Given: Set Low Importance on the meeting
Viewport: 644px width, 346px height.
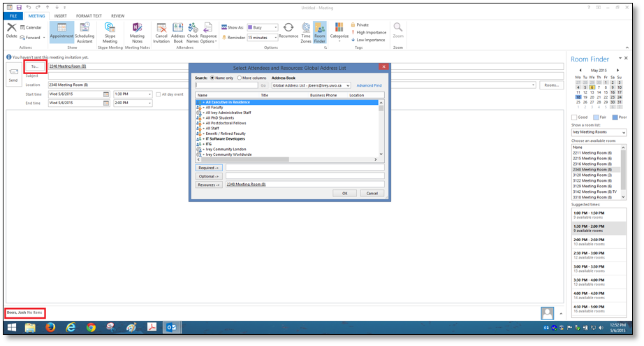Looking at the screenshot, I should (368, 40).
